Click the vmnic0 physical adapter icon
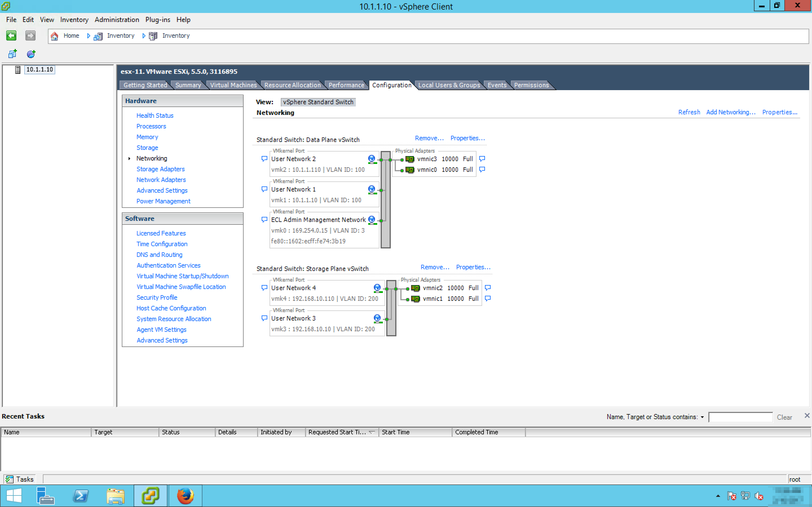The width and height of the screenshot is (812, 507). 410,170
